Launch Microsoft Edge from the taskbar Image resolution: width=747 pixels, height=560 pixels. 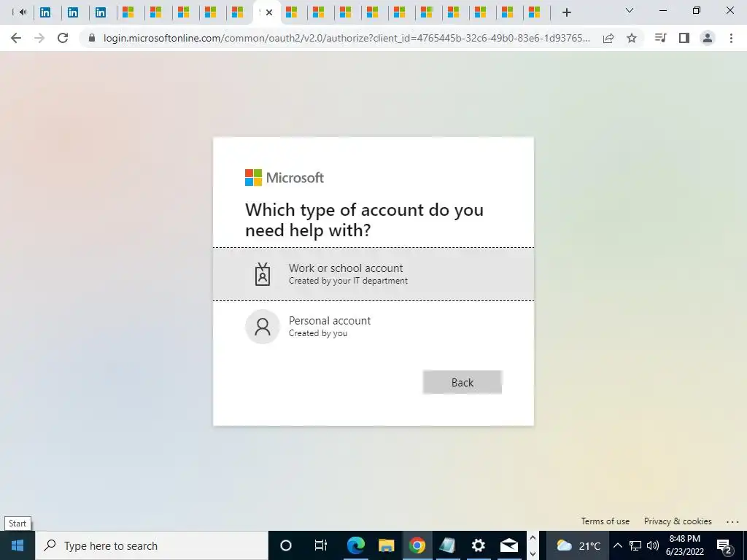pyautogui.click(x=355, y=545)
